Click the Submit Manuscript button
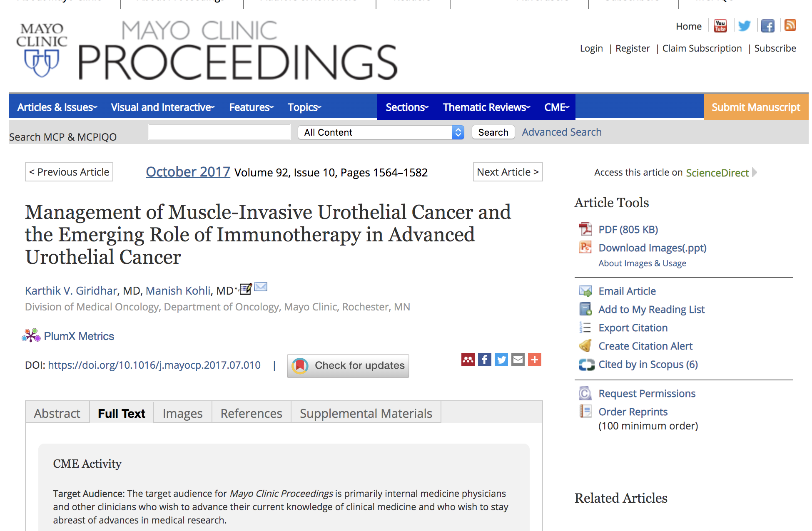 click(756, 107)
